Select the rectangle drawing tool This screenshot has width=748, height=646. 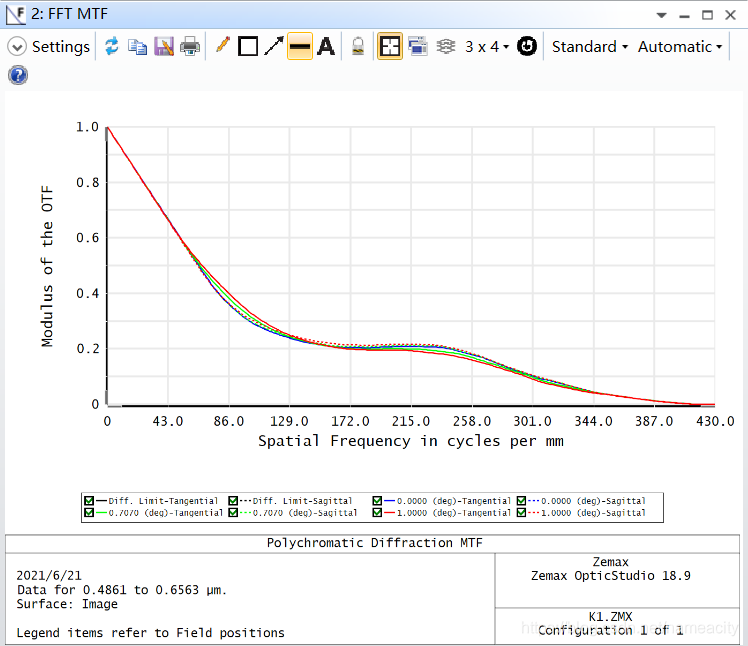coord(248,47)
